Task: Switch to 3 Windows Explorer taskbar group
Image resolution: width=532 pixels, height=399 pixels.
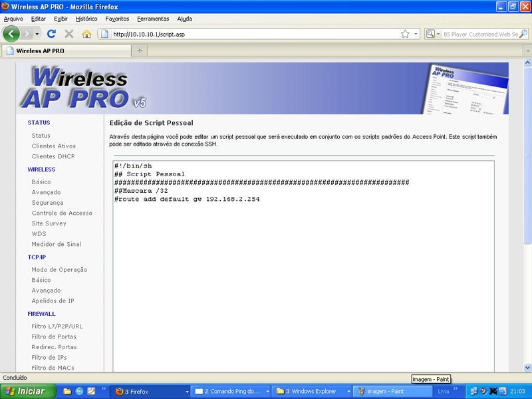Action: click(312, 392)
